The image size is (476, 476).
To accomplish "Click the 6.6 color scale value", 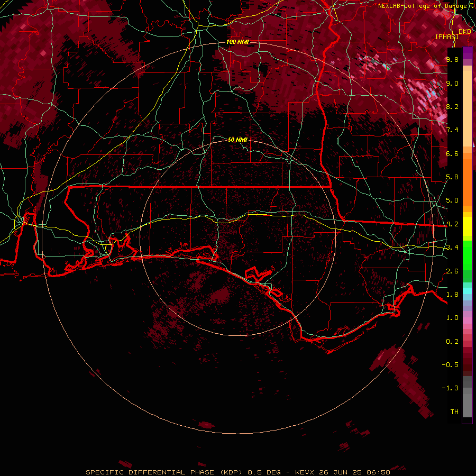I will click(x=452, y=153).
